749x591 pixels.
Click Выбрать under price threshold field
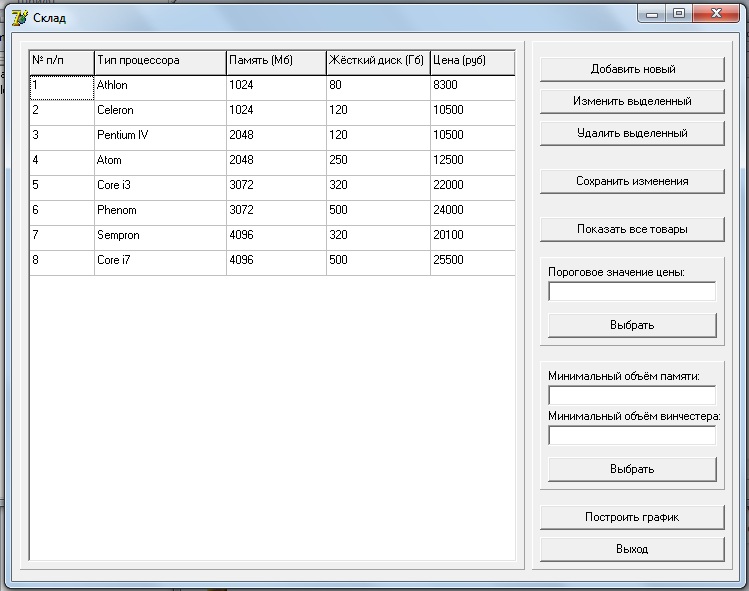coord(632,325)
